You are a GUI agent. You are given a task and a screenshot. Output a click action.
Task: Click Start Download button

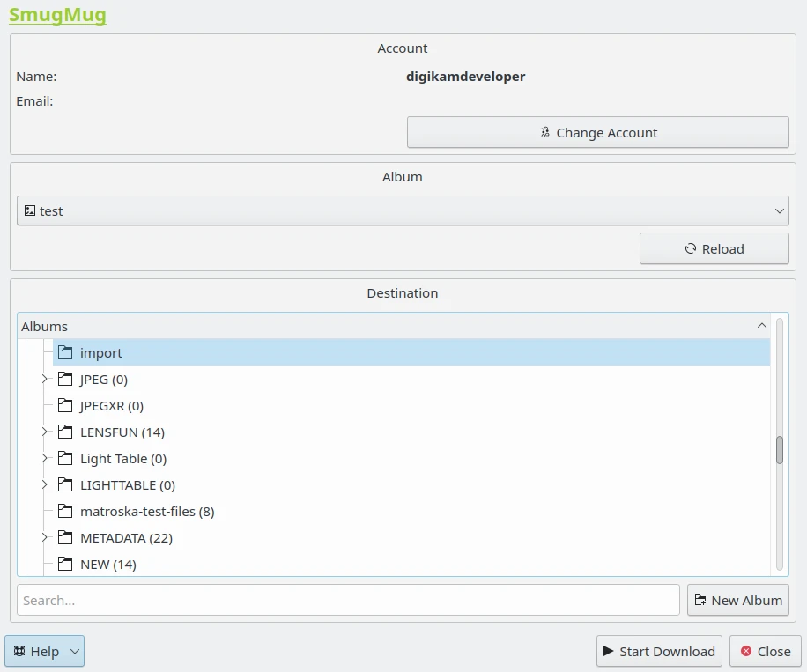[x=659, y=652]
